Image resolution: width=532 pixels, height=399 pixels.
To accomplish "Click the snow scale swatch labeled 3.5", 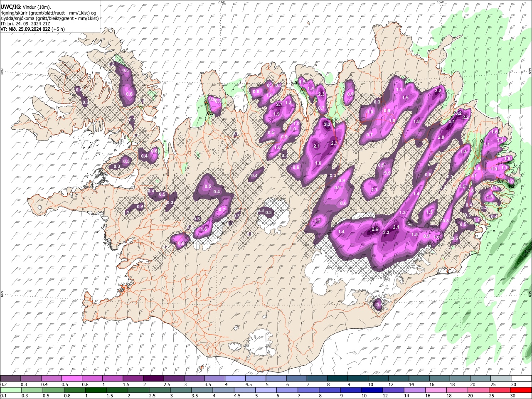I will pyautogui.click(x=214, y=378).
